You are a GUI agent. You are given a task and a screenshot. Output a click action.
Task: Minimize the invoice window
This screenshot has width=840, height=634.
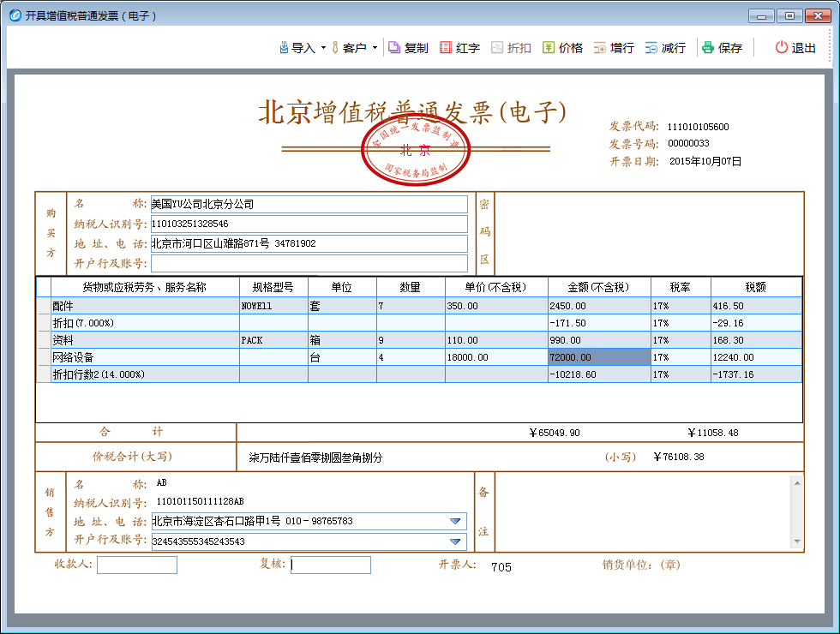[x=761, y=16]
